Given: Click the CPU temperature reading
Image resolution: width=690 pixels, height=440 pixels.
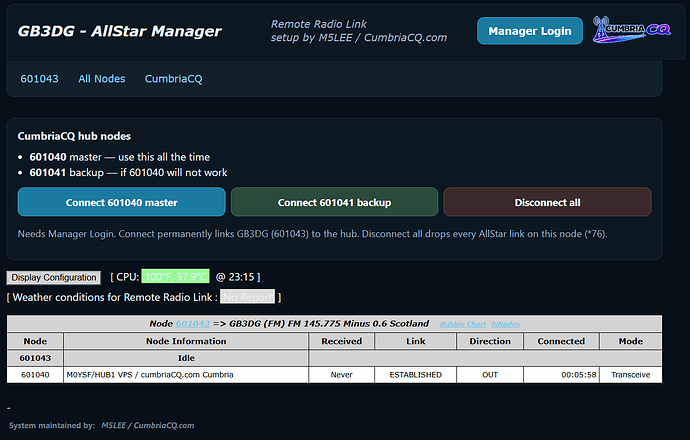Looking at the screenshot, I should point(175,277).
